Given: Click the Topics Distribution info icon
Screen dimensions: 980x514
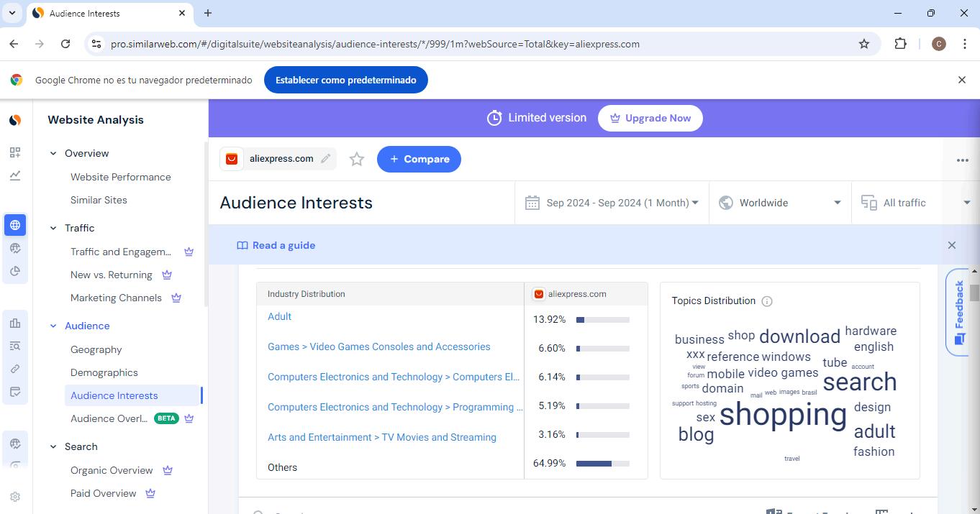Looking at the screenshot, I should 767,301.
